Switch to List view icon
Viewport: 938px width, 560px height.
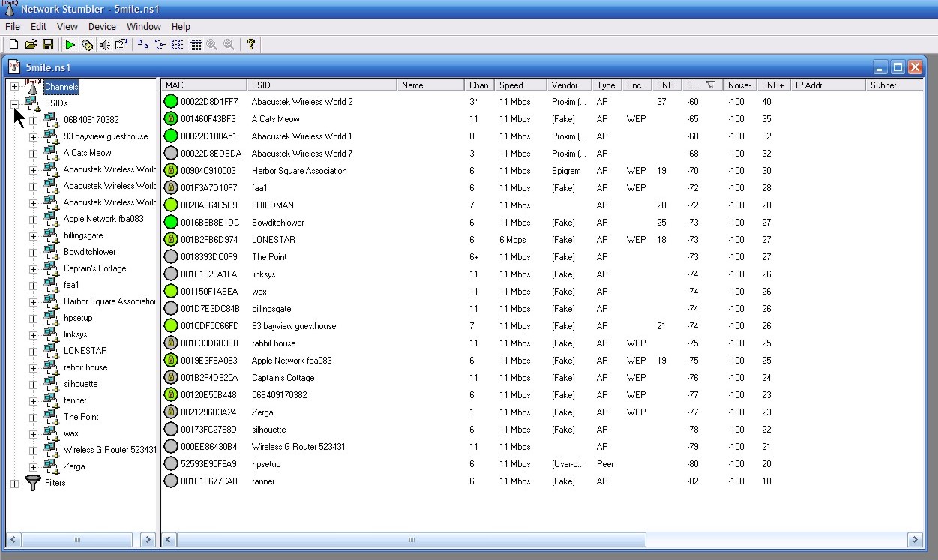point(177,45)
